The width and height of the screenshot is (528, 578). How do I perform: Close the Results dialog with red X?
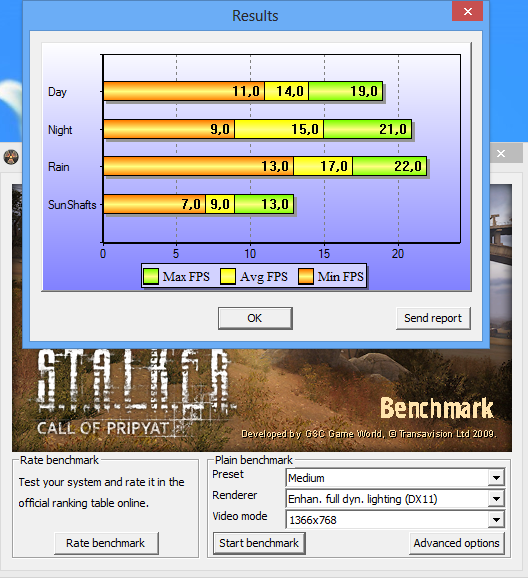[468, 11]
